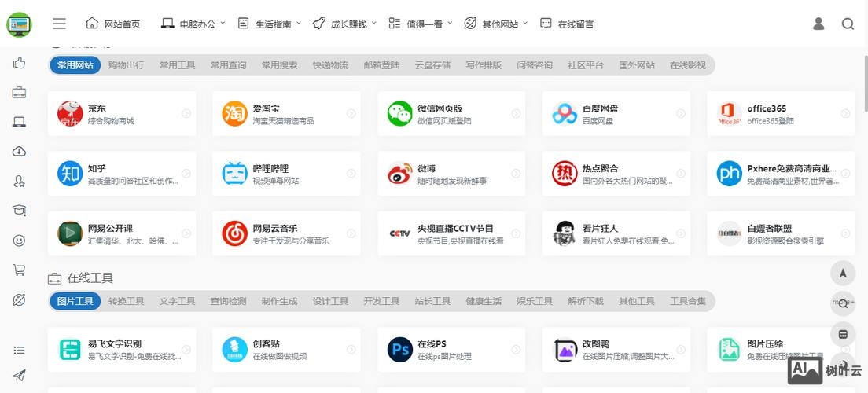Click thumbs-up icon in left sidebar

[x=19, y=63]
